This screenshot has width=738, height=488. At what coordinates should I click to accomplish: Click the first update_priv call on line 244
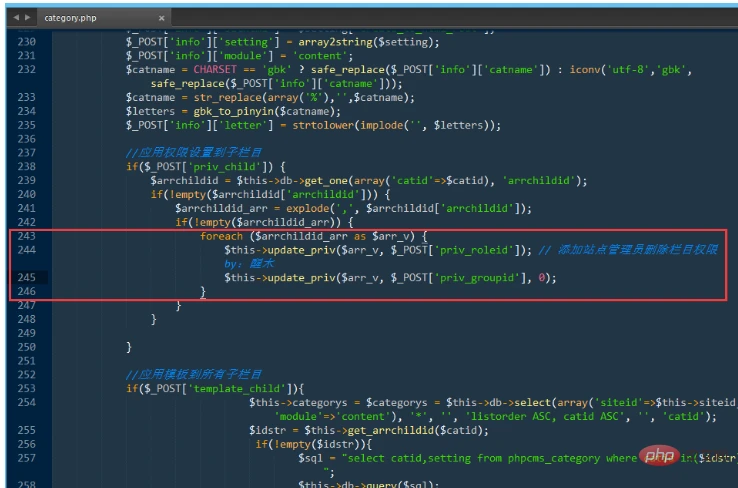[301, 250]
